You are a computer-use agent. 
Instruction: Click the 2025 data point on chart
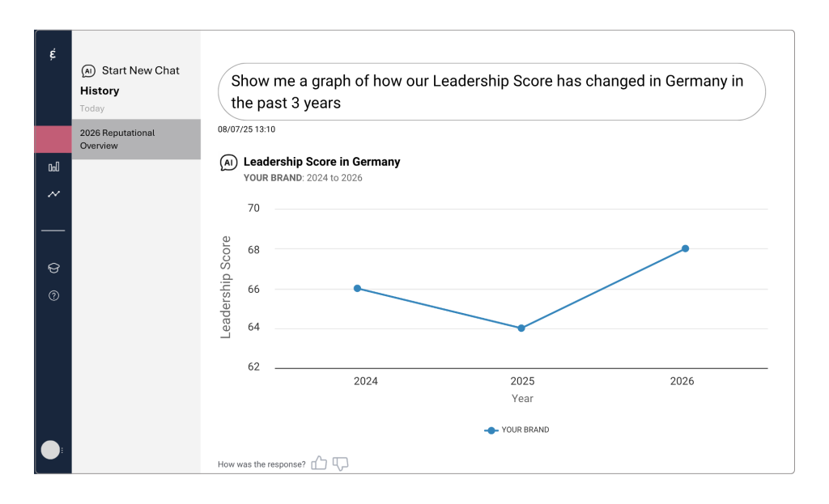tap(521, 328)
